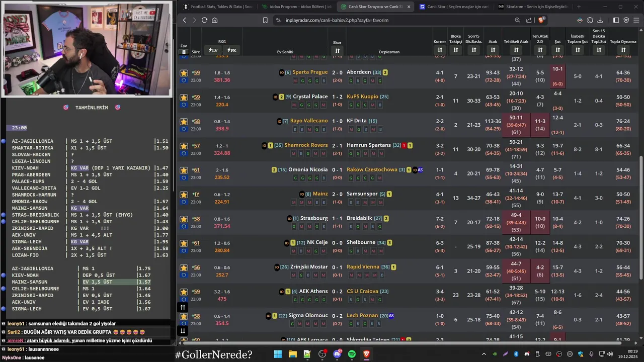Sort by the Son15 Dk.Baskı column
644x362 pixels.
[474, 50]
